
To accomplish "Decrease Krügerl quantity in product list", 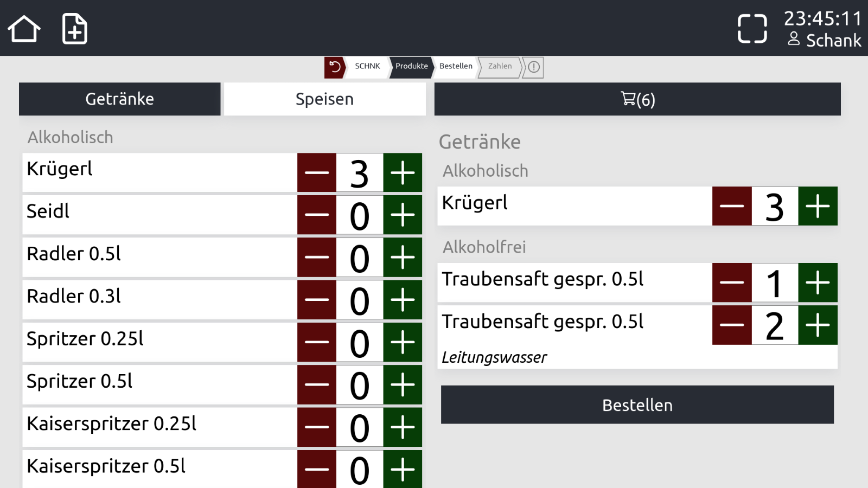I will [317, 173].
